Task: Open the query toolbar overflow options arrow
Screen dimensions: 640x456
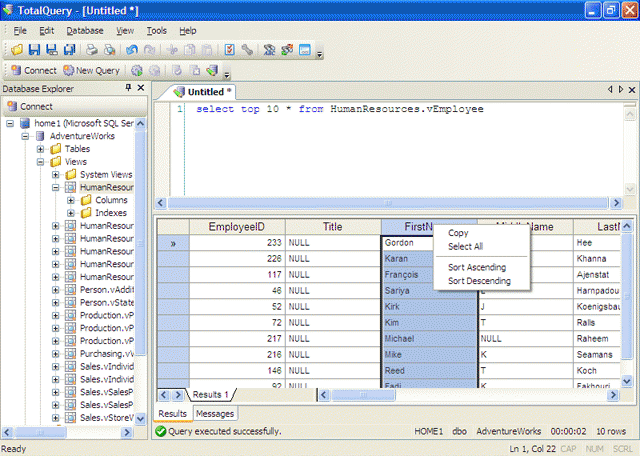Action: coord(227,75)
